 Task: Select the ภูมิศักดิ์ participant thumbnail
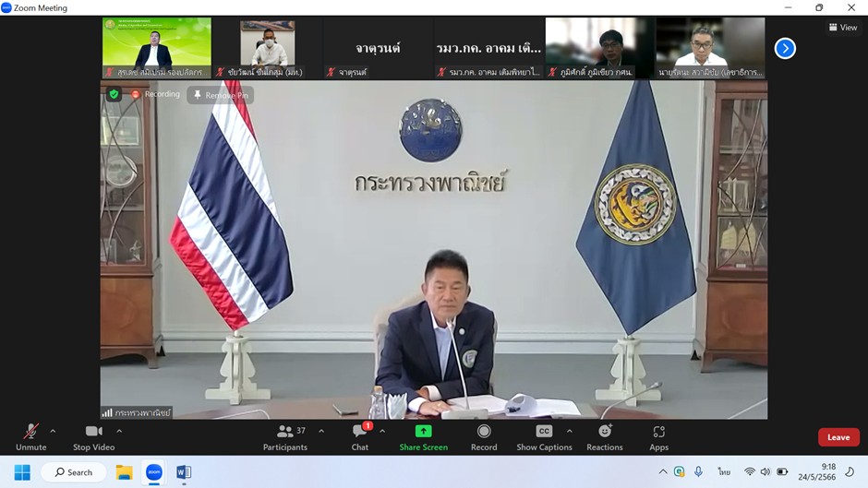599,48
